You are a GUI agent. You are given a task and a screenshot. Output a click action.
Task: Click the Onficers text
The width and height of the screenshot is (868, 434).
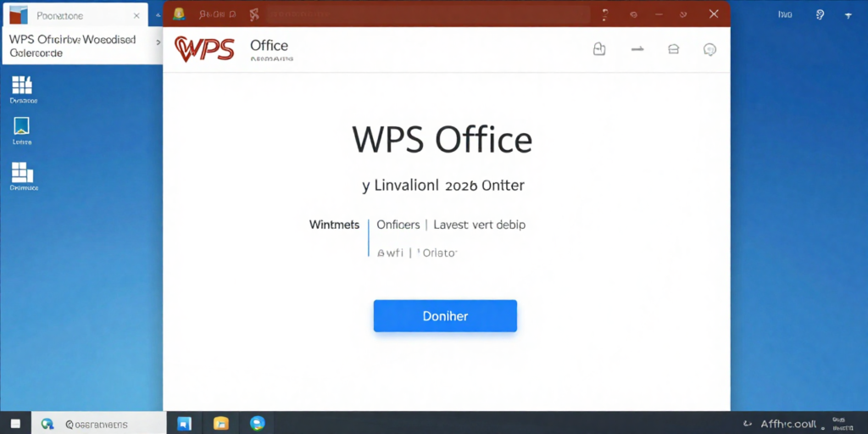tap(398, 225)
